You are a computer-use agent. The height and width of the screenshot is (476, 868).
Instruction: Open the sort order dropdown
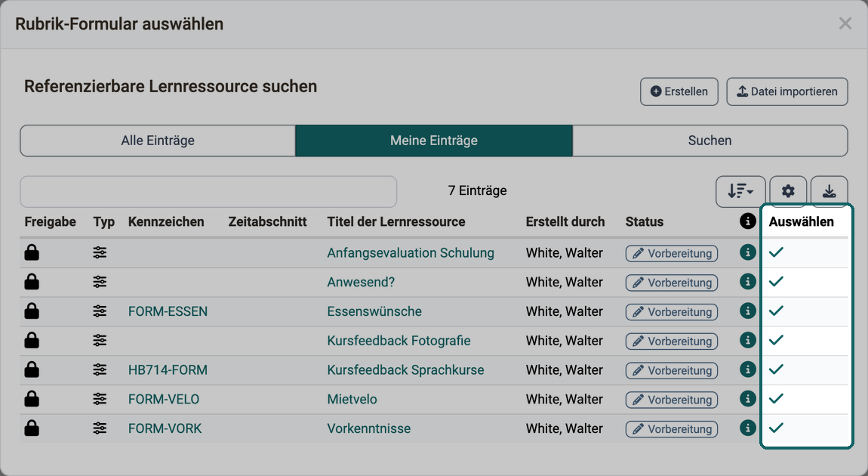click(x=740, y=191)
